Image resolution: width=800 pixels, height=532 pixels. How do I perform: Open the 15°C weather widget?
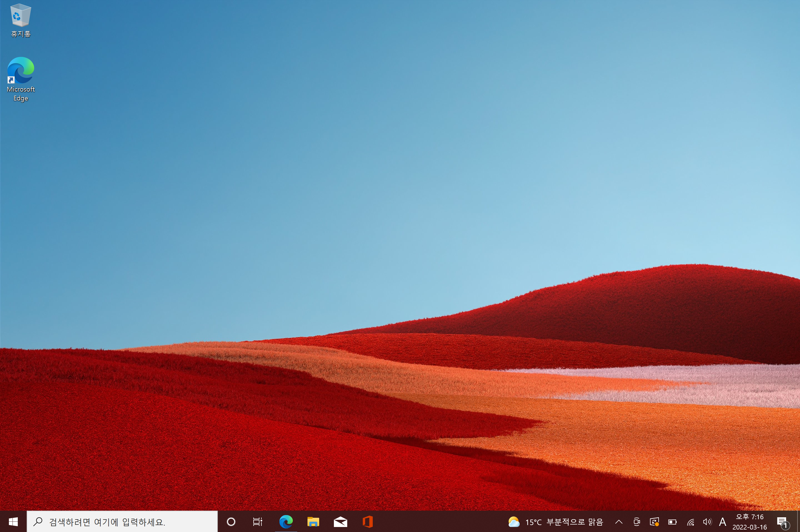click(x=556, y=522)
